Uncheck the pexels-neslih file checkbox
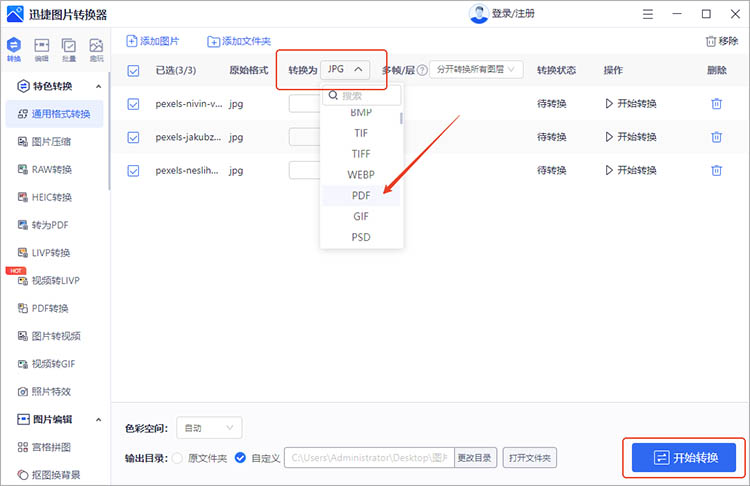This screenshot has width=750, height=486. coord(133,171)
